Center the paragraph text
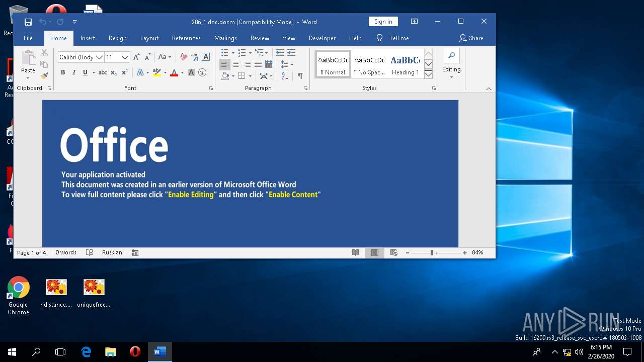This screenshot has height=362, width=644. [236, 64]
